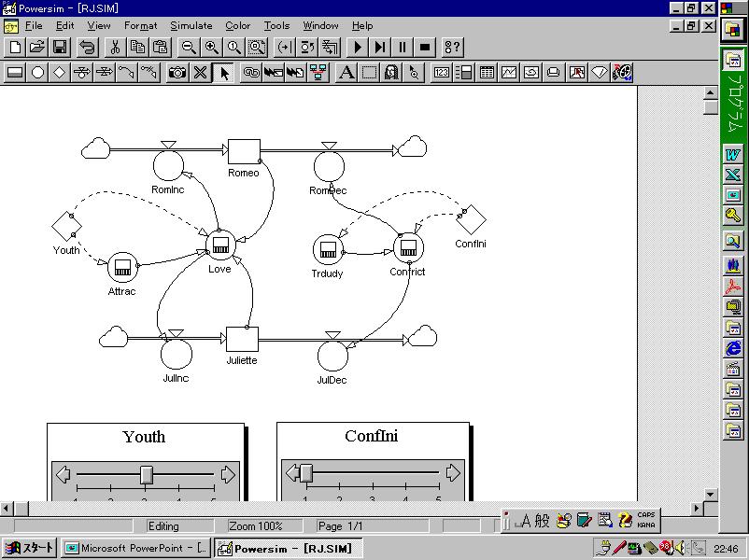Select the ConfIni constant diamond

coord(471,219)
